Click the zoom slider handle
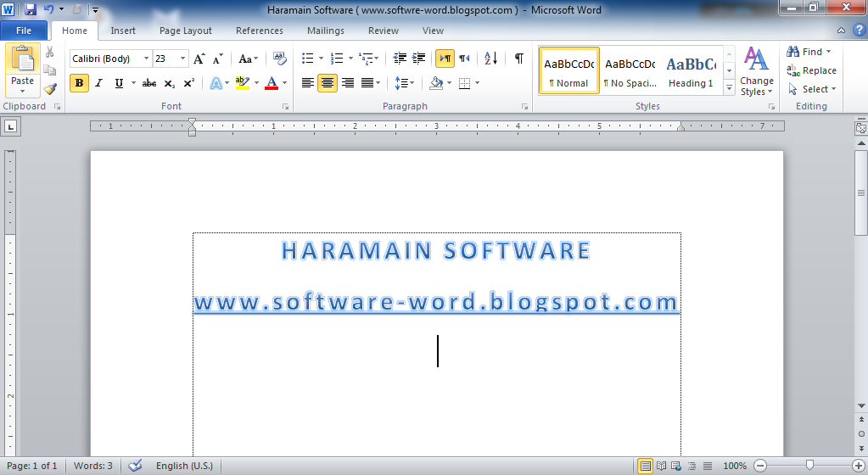 point(809,467)
